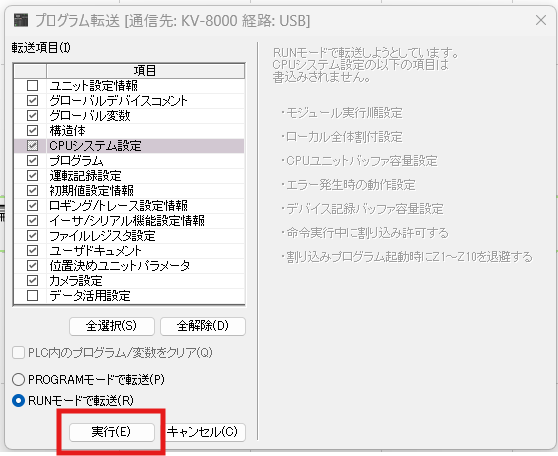Select the ロギング/トレース設定情報 row text
The image size is (558, 456).
click(119, 205)
